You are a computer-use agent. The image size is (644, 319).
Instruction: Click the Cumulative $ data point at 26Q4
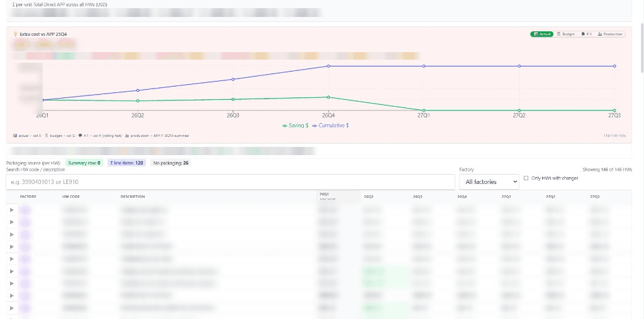[x=328, y=66]
